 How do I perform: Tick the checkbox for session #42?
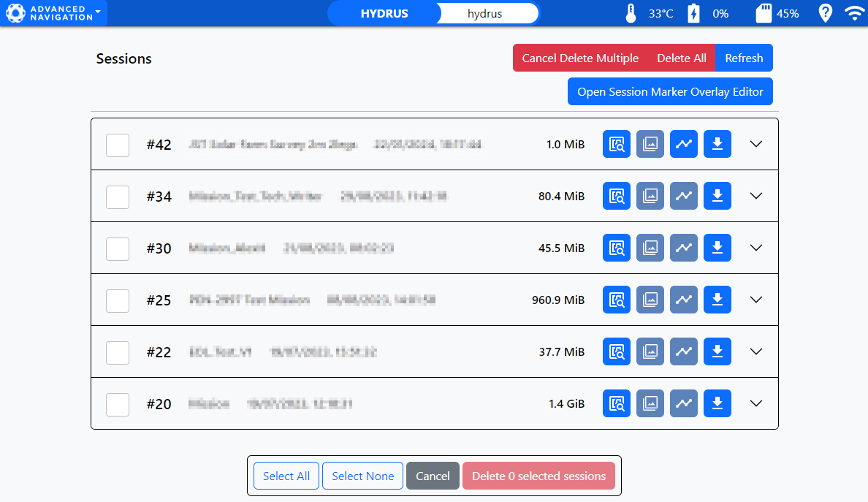tap(118, 145)
